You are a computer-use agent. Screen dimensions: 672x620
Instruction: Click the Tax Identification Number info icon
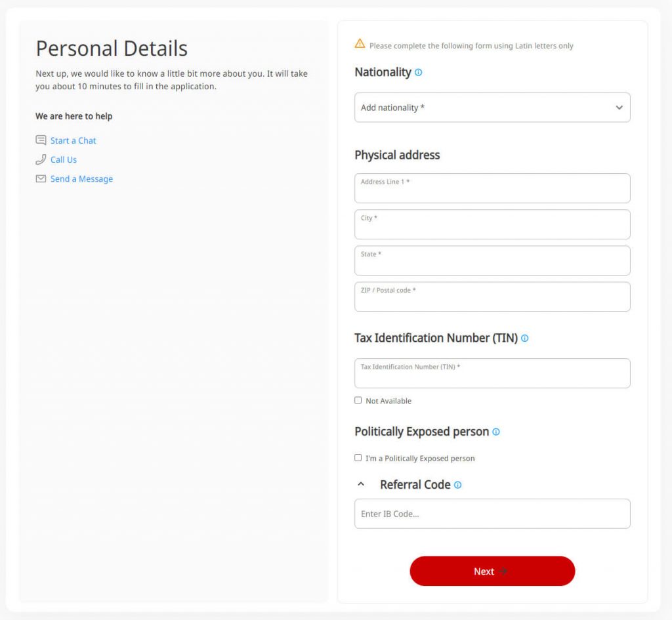524,339
